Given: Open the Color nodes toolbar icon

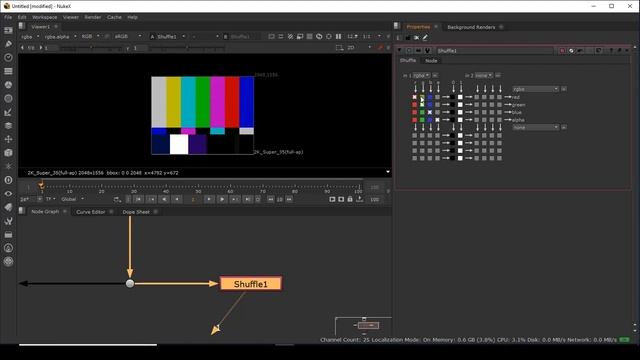Looking at the screenshot, I should point(8,84).
